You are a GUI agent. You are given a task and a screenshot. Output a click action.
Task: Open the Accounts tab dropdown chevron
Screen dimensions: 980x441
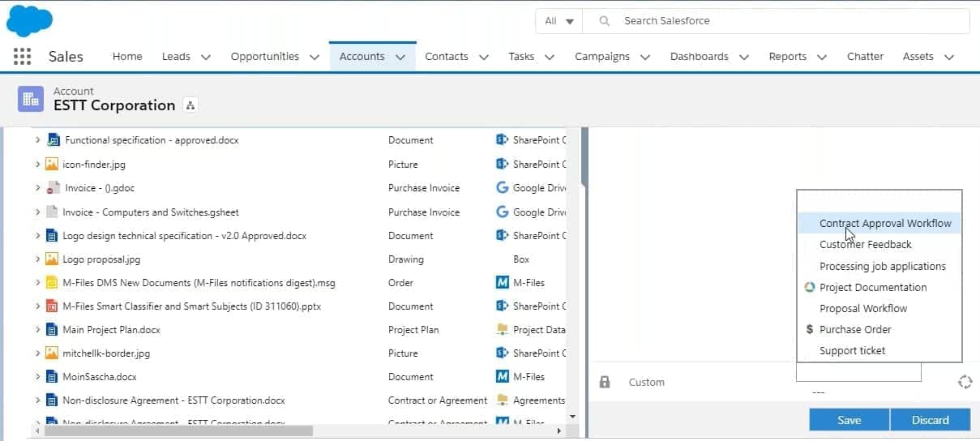tap(400, 57)
